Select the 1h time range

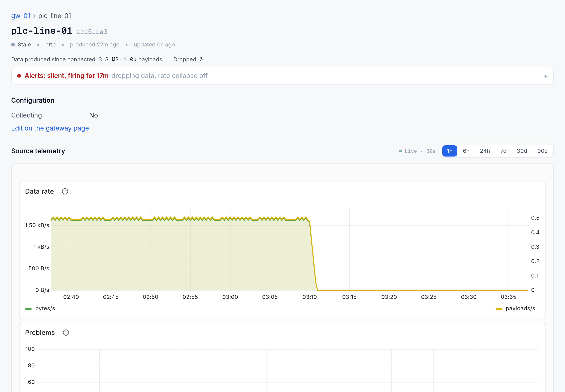(450, 151)
